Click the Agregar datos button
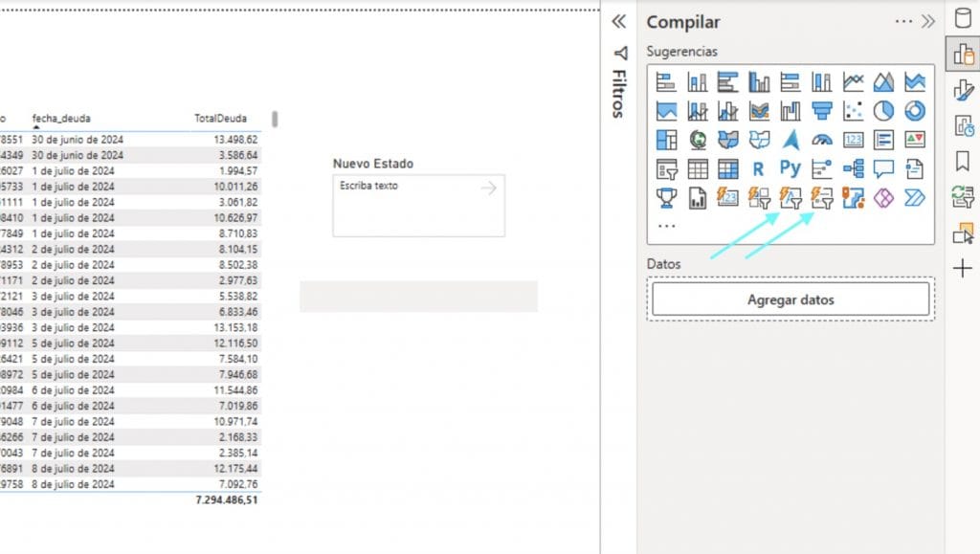Image resolution: width=980 pixels, height=554 pixels. pyautogui.click(x=791, y=299)
